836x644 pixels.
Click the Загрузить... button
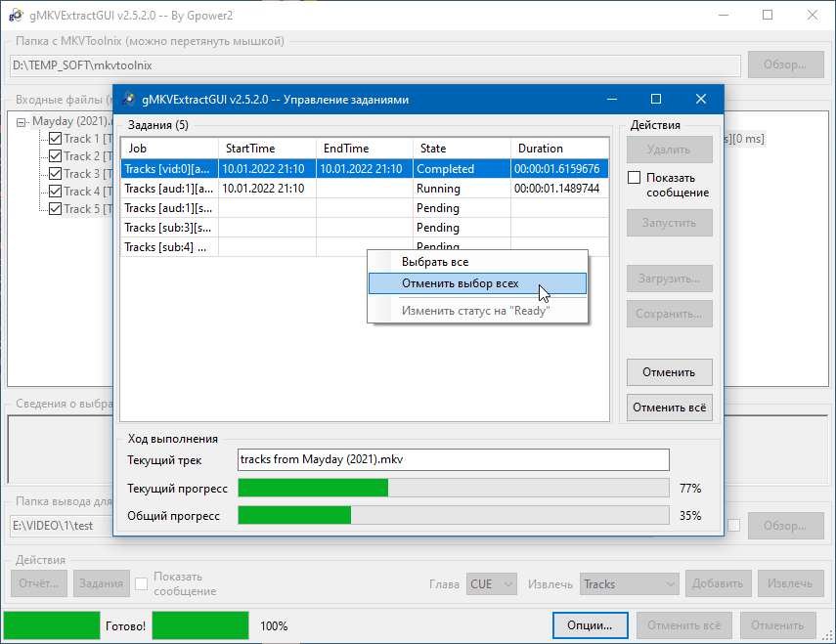pyautogui.click(x=670, y=279)
